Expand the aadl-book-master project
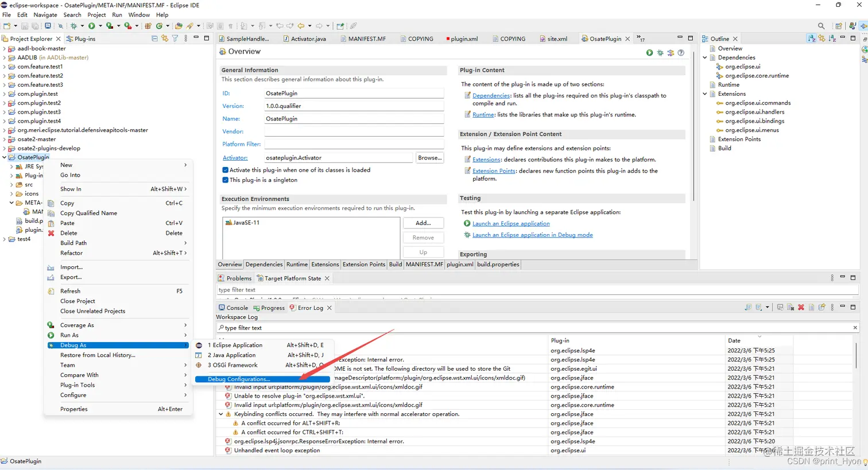The width and height of the screenshot is (868, 470). click(x=5, y=49)
